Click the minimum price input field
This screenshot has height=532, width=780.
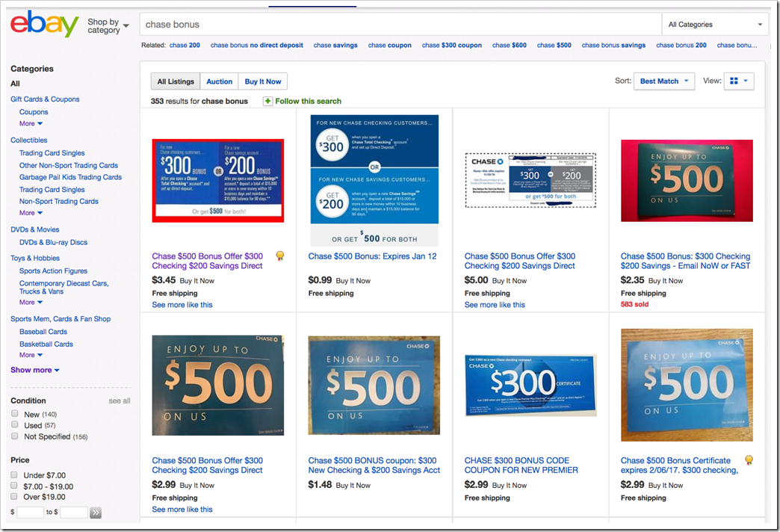pos(31,512)
